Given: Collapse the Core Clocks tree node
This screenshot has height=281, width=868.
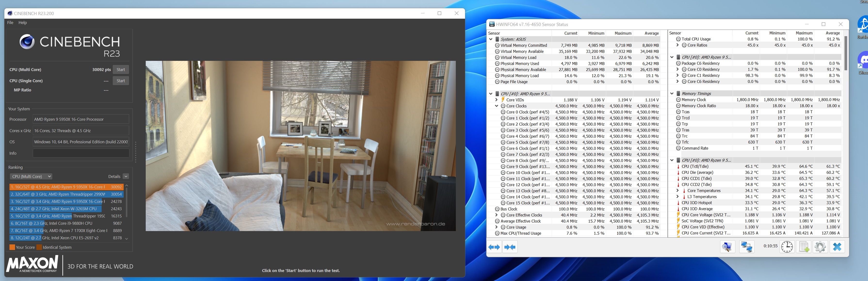Looking at the screenshot, I should (x=496, y=106).
